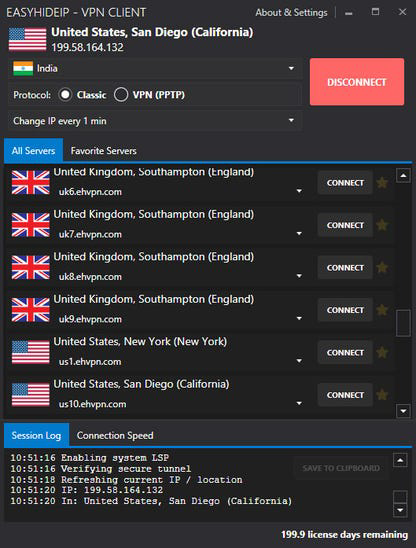The height and width of the screenshot is (548, 416).
Task: Favorite the uk9.ehvpn.com server star
Action: (382, 310)
